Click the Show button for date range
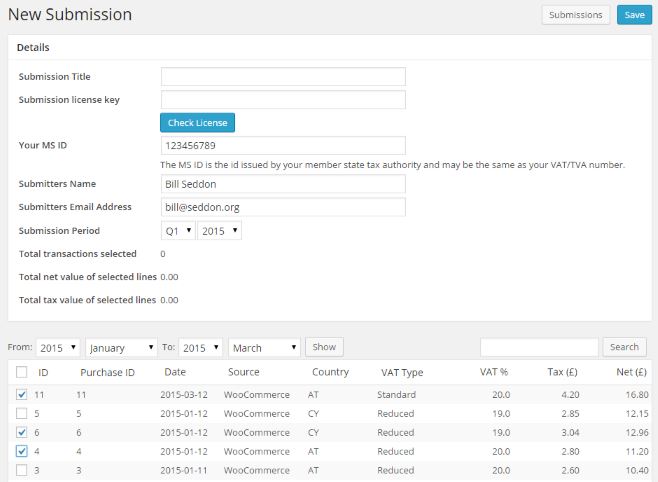The width and height of the screenshot is (658, 482). [324, 347]
